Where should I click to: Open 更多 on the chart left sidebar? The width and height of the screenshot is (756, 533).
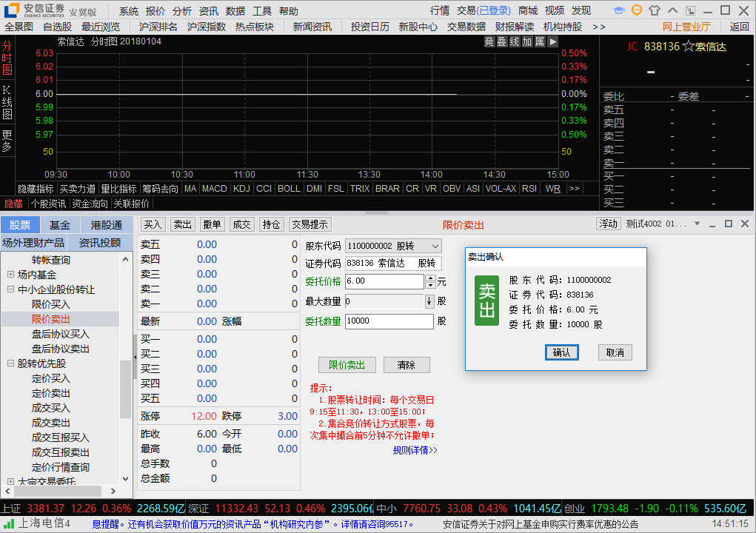point(7,141)
